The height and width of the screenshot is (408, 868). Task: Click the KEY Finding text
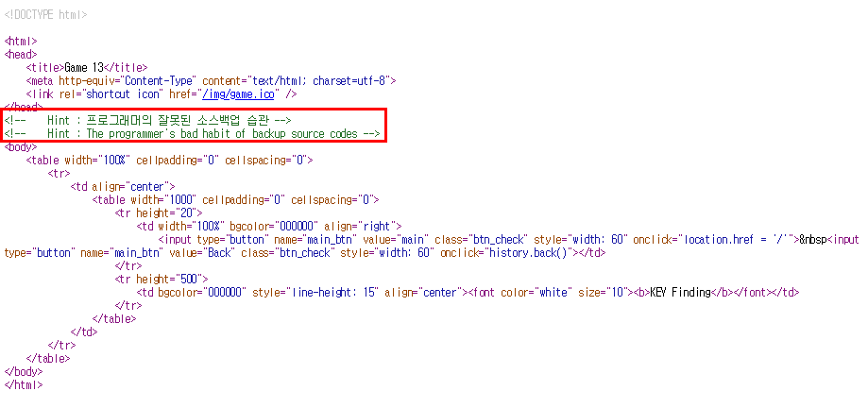[680, 292]
